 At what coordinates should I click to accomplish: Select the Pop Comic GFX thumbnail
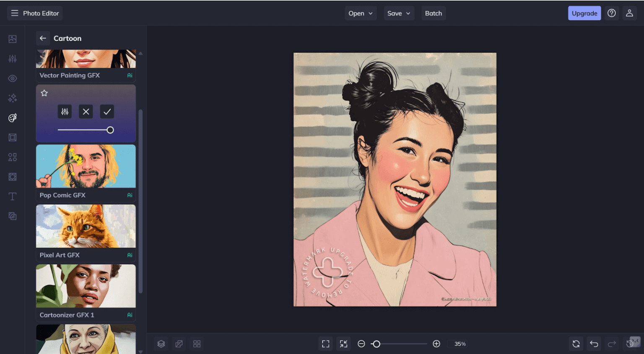[86, 166]
